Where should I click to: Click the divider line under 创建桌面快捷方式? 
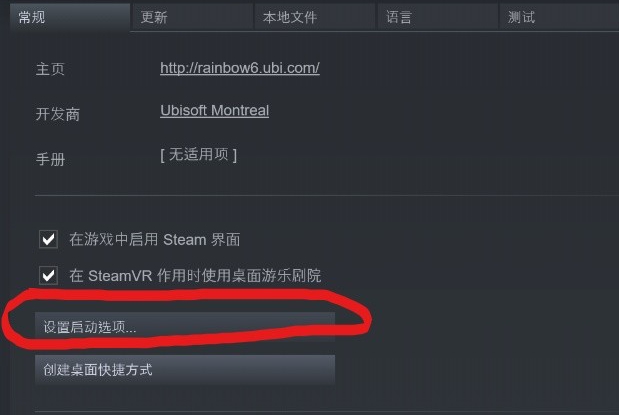click(x=327, y=412)
